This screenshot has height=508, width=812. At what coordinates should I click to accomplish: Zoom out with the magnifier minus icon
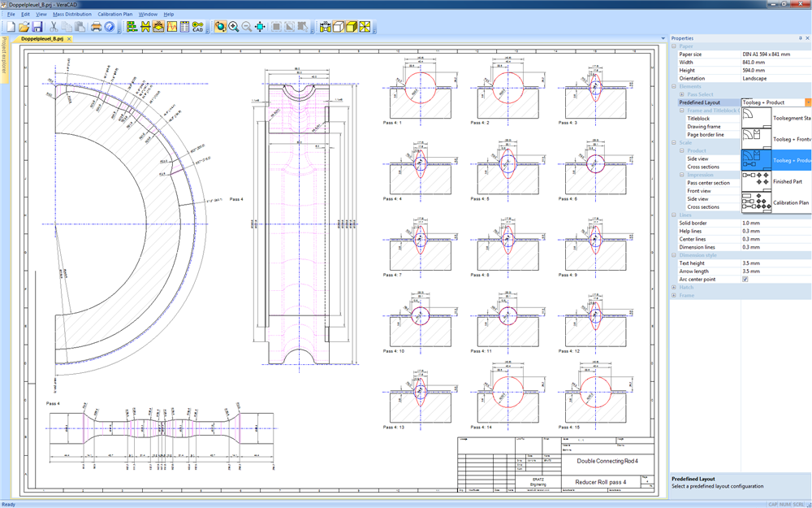(247, 27)
